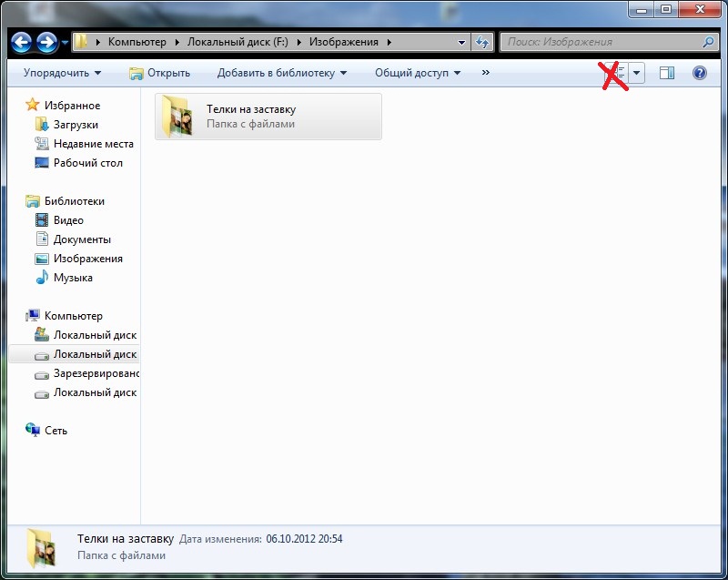Screen dimensions: 728x580
Task: Click the Рабочий стол desktop icon
Action: pos(42,163)
